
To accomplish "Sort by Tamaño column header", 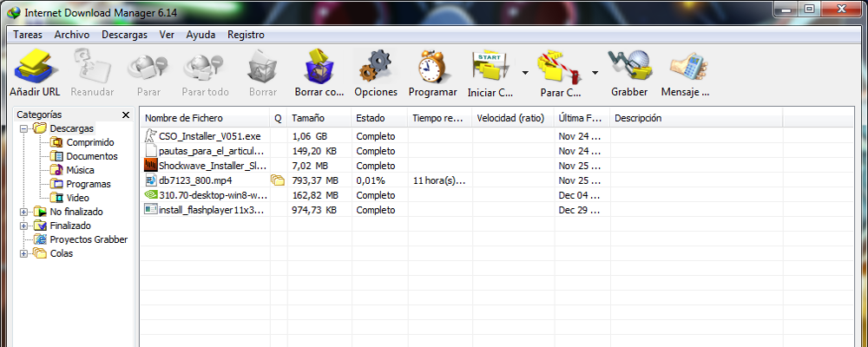I will 319,118.
